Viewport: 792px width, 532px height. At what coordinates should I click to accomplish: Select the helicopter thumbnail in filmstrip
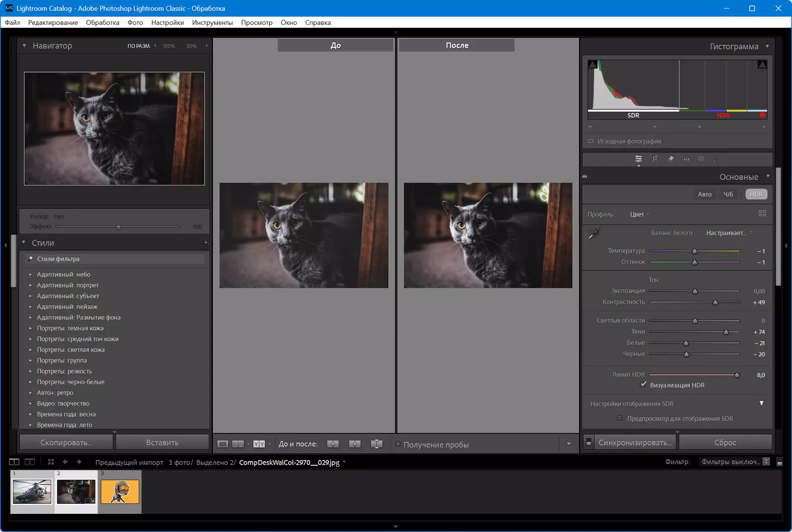point(32,492)
